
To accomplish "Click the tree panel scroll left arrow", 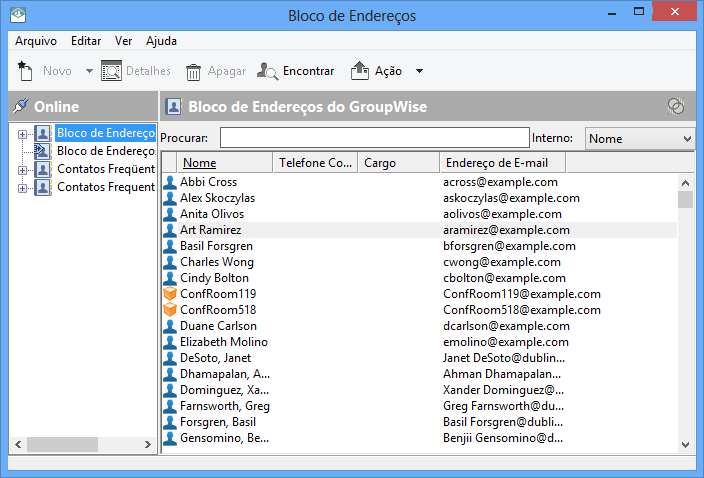I will click(x=18, y=444).
